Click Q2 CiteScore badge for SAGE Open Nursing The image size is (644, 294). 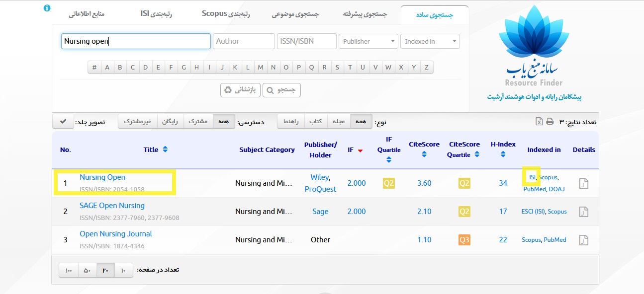pyautogui.click(x=464, y=212)
